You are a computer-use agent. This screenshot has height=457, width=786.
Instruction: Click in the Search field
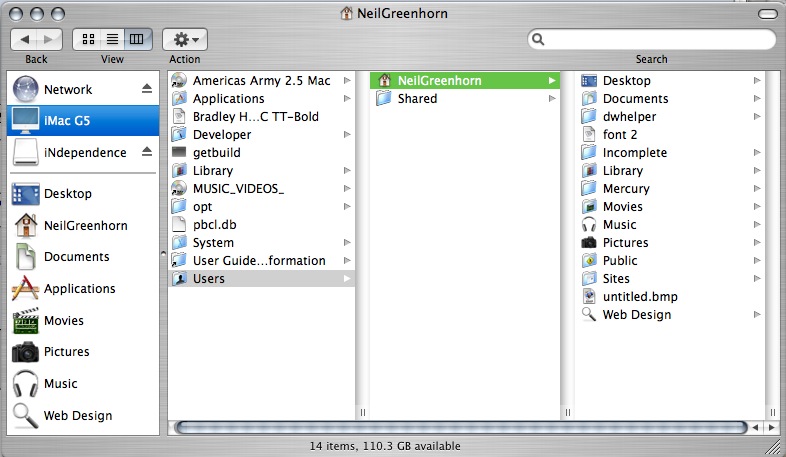(x=652, y=39)
